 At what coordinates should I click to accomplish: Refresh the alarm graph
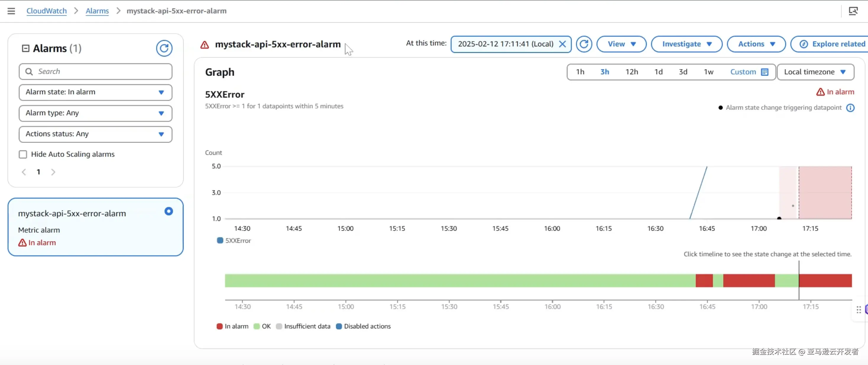(584, 44)
